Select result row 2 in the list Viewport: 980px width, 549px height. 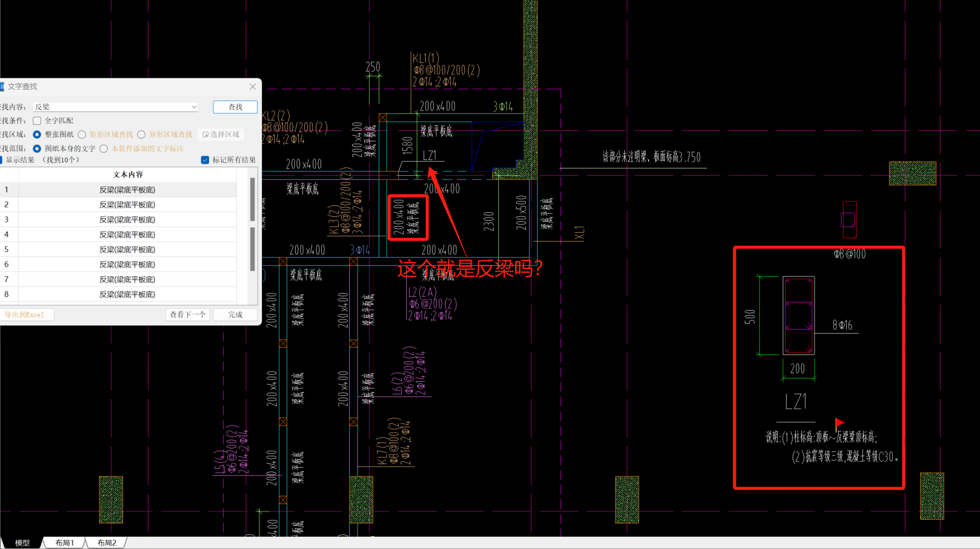[x=127, y=205]
